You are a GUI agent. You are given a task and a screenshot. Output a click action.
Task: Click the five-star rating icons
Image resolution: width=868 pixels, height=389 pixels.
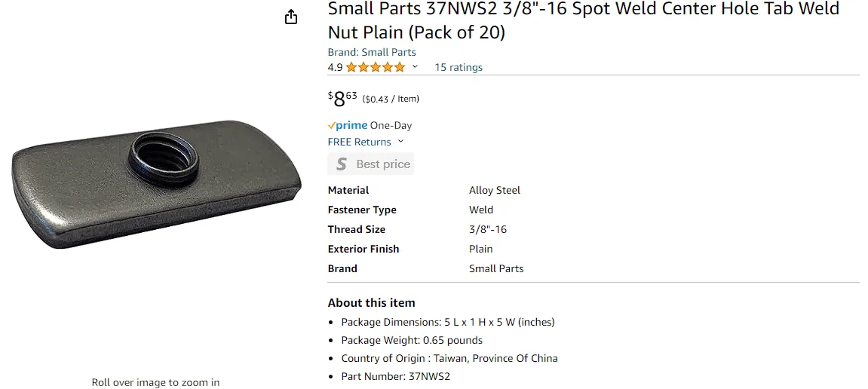coord(376,68)
